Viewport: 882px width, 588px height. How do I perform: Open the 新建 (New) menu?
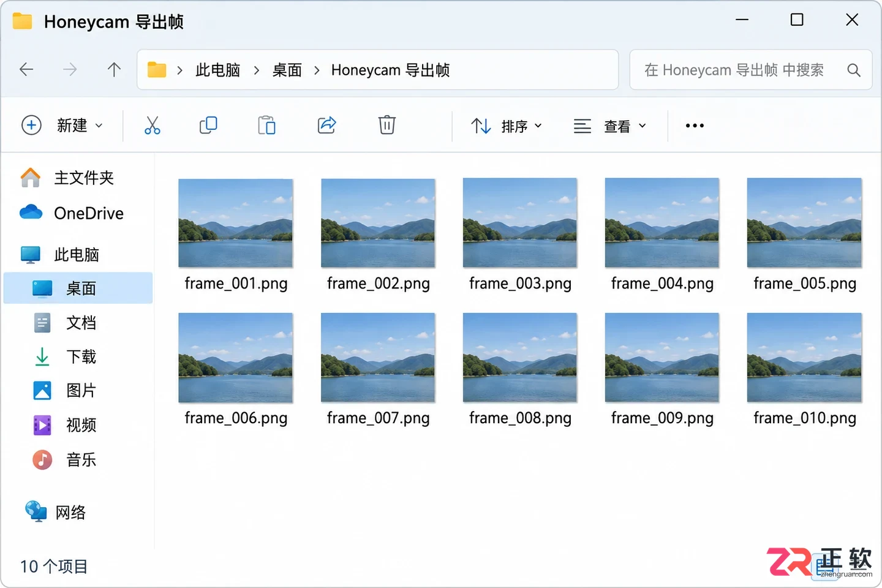point(62,126)
